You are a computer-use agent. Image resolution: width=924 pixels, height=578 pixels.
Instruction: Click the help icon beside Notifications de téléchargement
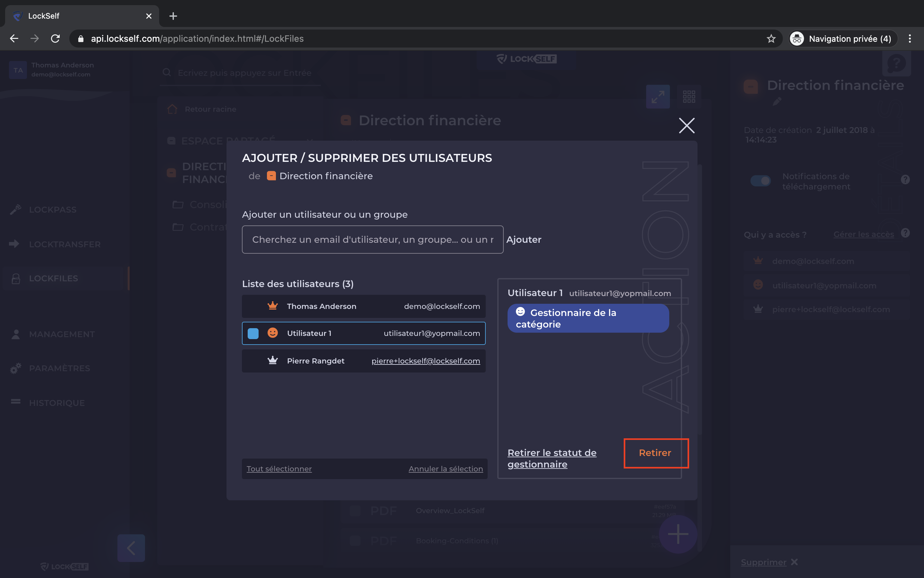click(905, 180)
